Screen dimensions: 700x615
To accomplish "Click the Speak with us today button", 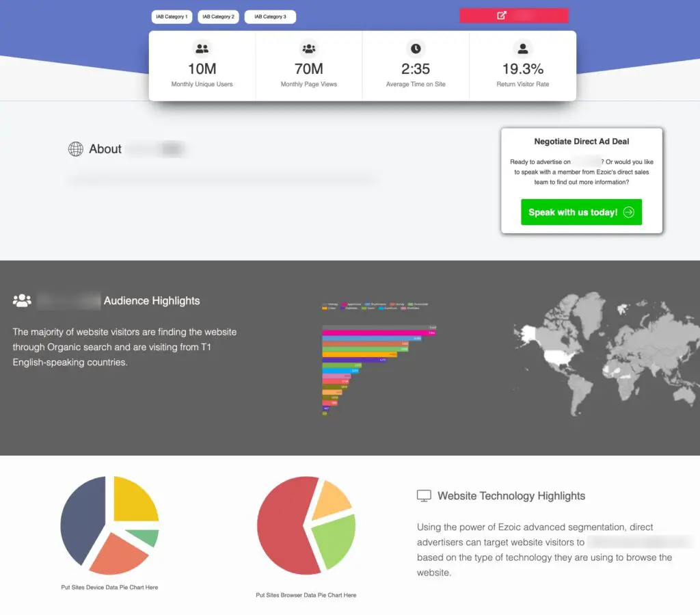I will 581,212.
